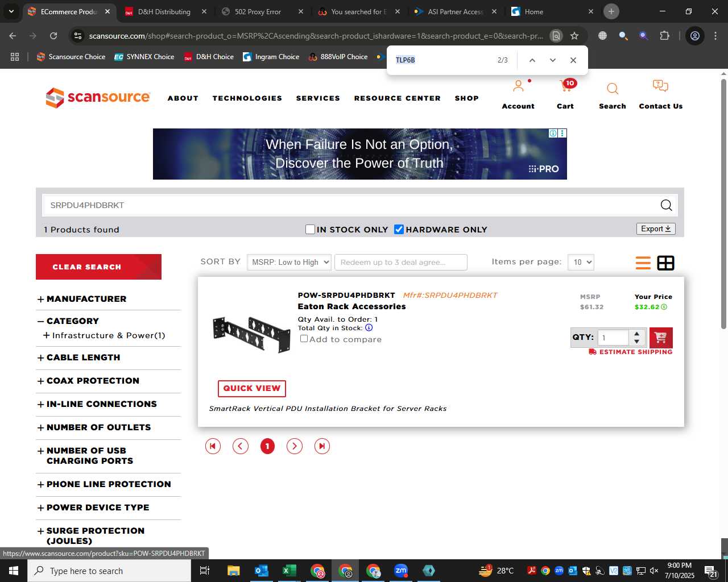The height and width of the screenshot is (582, 728).
Task: Click the Your Price info icon
Action: pyautogui.click(x=664, y=307)
